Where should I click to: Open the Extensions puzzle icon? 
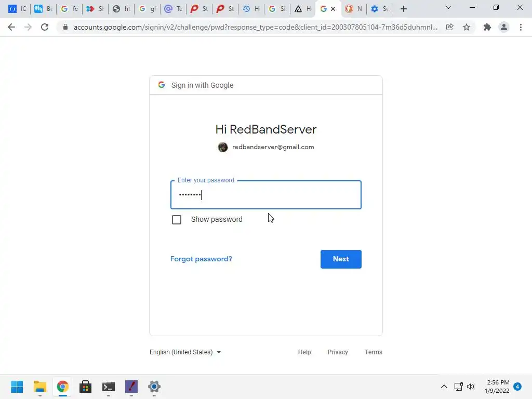(487, 27)
